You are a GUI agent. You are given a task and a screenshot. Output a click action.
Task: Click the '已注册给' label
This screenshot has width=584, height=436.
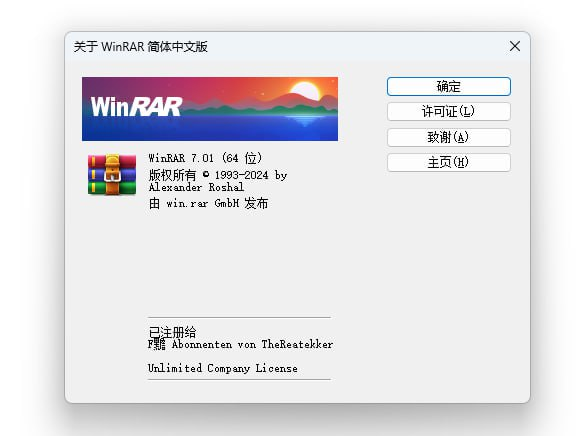tap(172, 331)
